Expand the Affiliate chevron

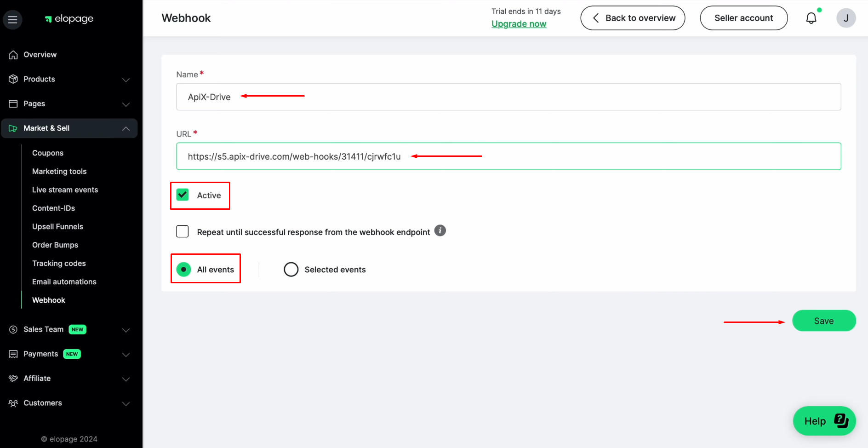coord(126,379)
